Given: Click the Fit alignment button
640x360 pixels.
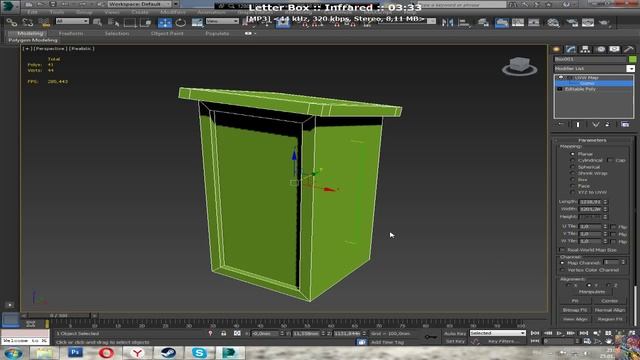Looking at the screenshot, I should pyautogui.click(x=575, y=301).
